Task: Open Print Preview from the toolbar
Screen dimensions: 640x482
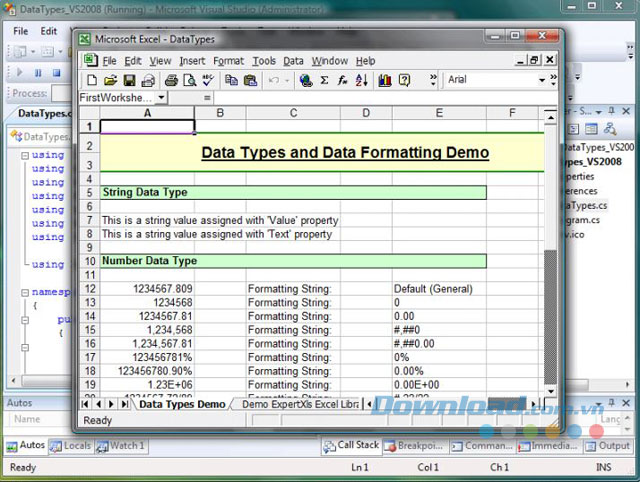Action: (x=190, y=80)
